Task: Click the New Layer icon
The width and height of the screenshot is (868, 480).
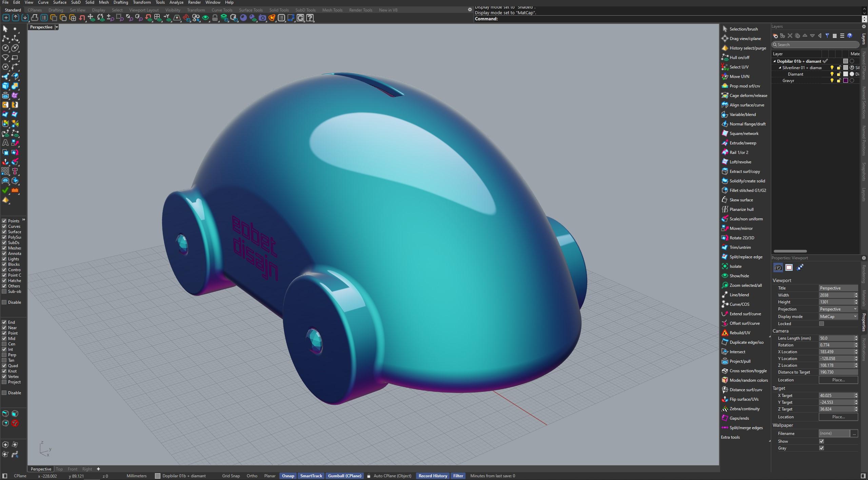Action: 775,36
